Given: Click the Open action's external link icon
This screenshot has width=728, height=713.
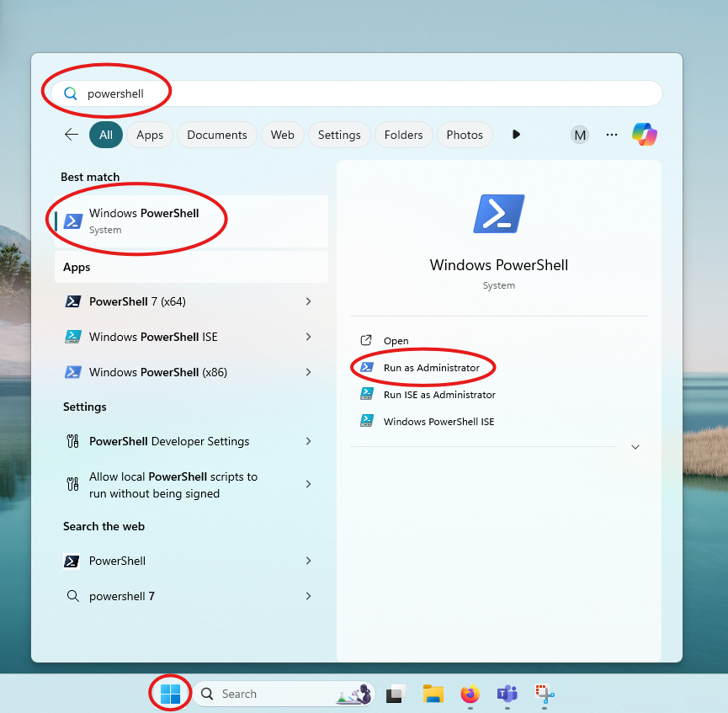Looking at the screenshot, I should coord(366,340).
